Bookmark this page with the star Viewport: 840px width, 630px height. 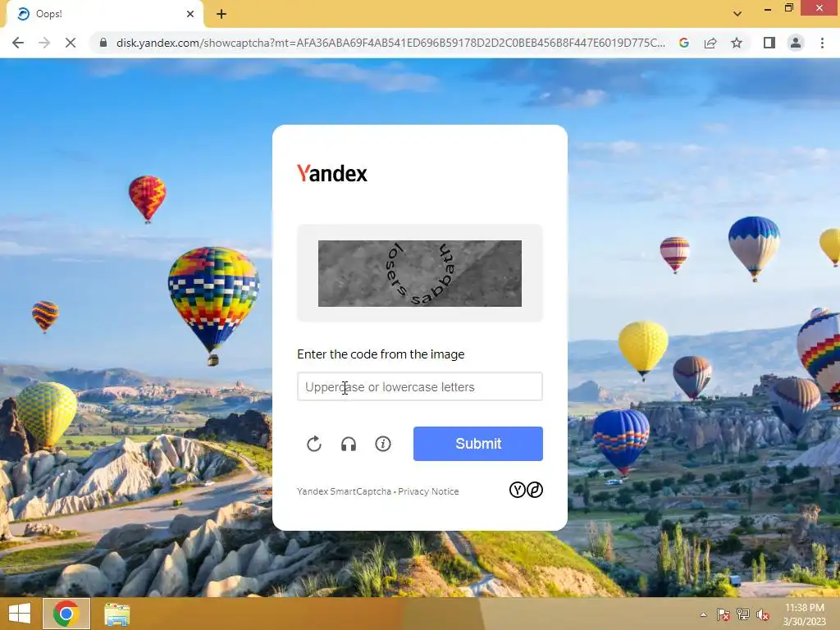pos(737,43)
